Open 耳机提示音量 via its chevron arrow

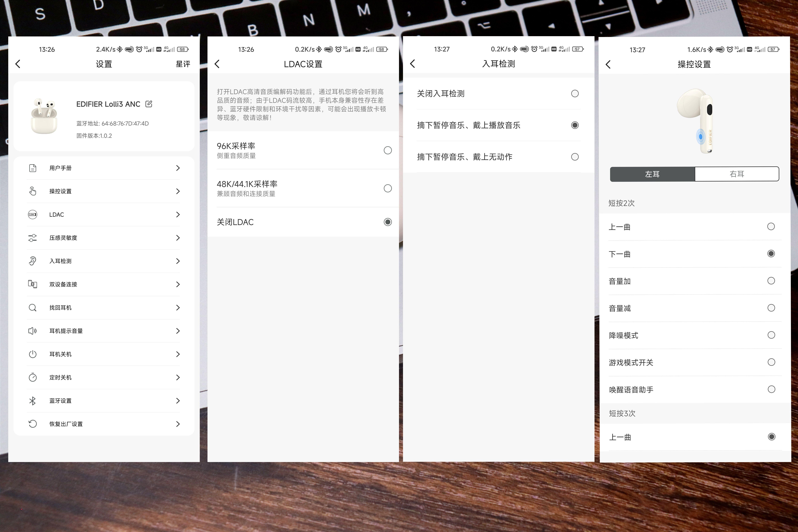coord(178,331)
